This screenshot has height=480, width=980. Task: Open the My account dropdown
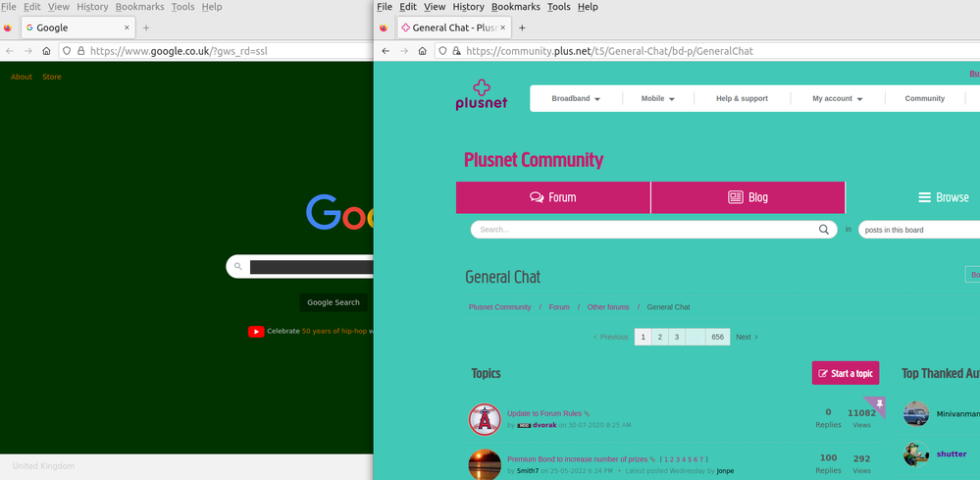[x=837, y=99]
